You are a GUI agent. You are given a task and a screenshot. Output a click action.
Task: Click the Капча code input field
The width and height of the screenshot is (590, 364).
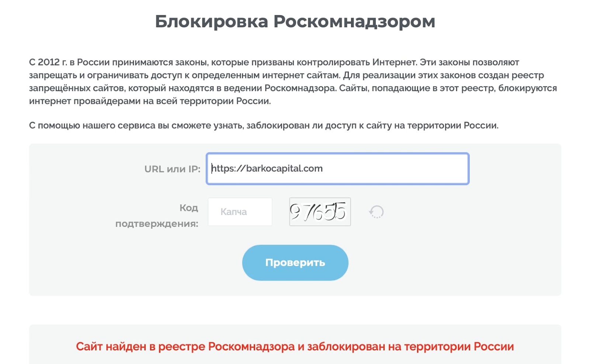[240, 212]
